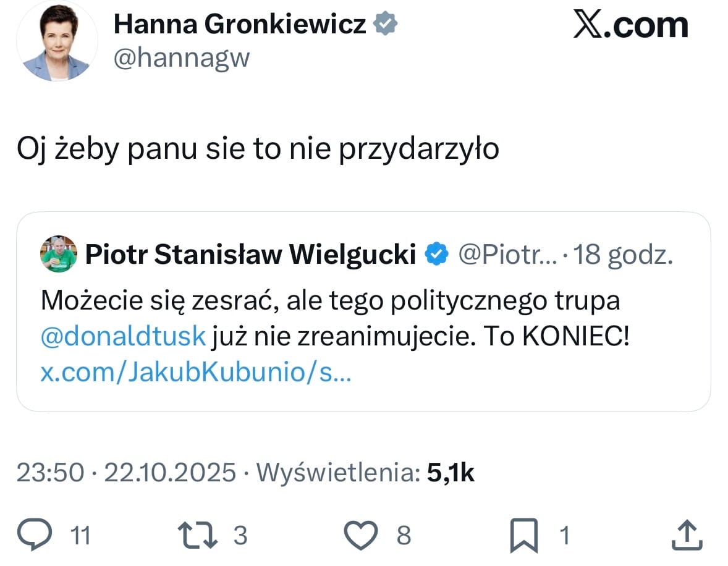Click Hanna Gronkiewicz's gray verified badge
The height and width of the screenshot is (566, 728).
(x=386, y=24)
